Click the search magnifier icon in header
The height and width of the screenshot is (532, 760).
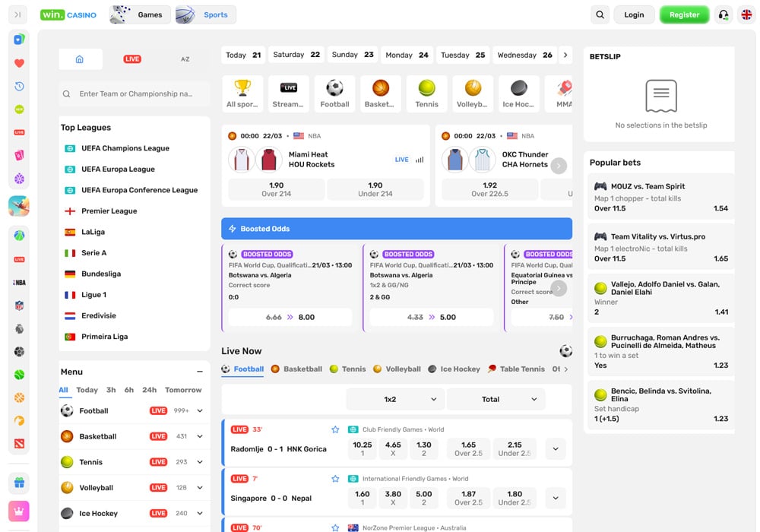pyautogui.click(x=600, y=14)
